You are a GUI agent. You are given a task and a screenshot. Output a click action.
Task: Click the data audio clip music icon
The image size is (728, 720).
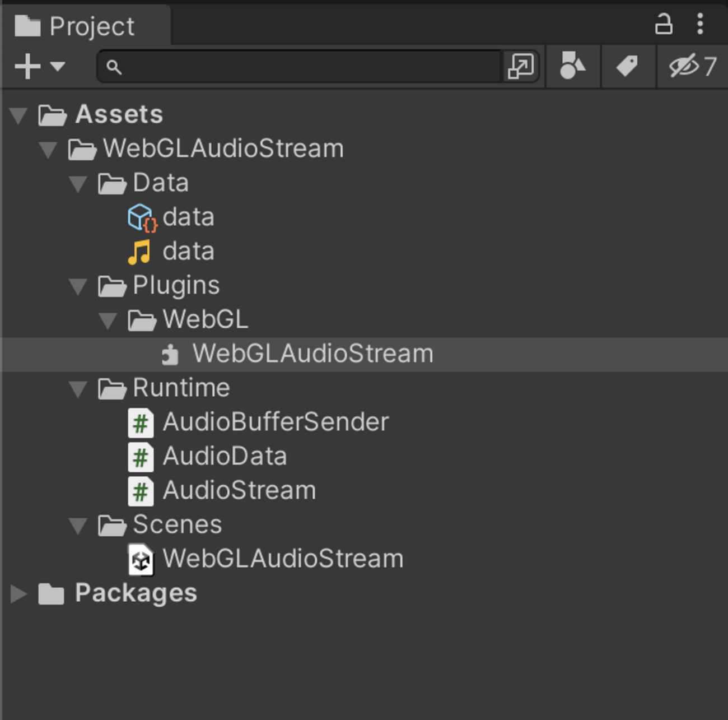coord(140,252)
